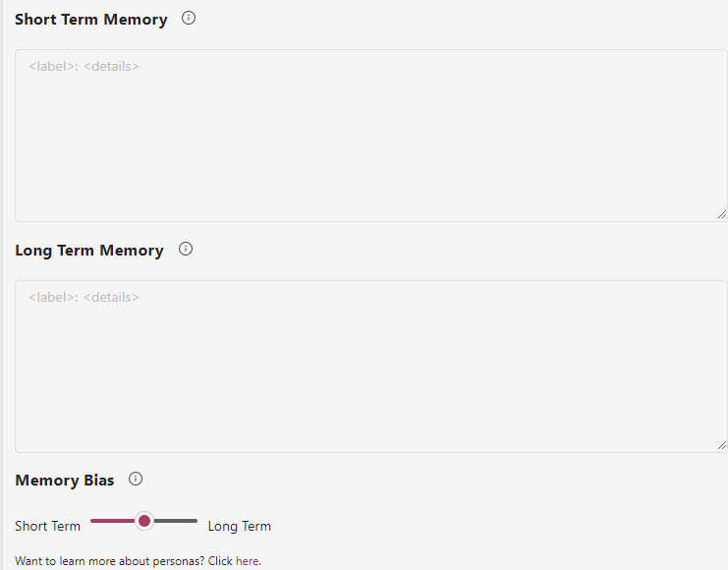Viewport: 728px width, 570px height.
Task: Select the Short Term Memory heading
Action: [x=91, y=20]
